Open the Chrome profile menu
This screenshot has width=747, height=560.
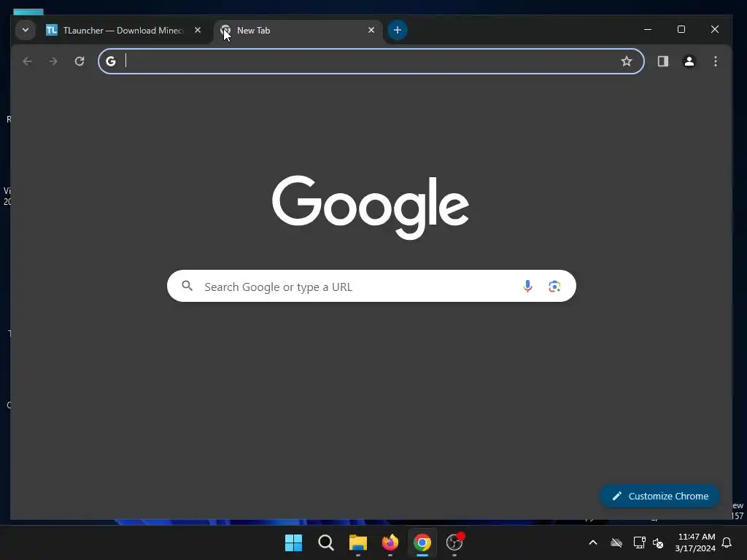click(689, 61)
